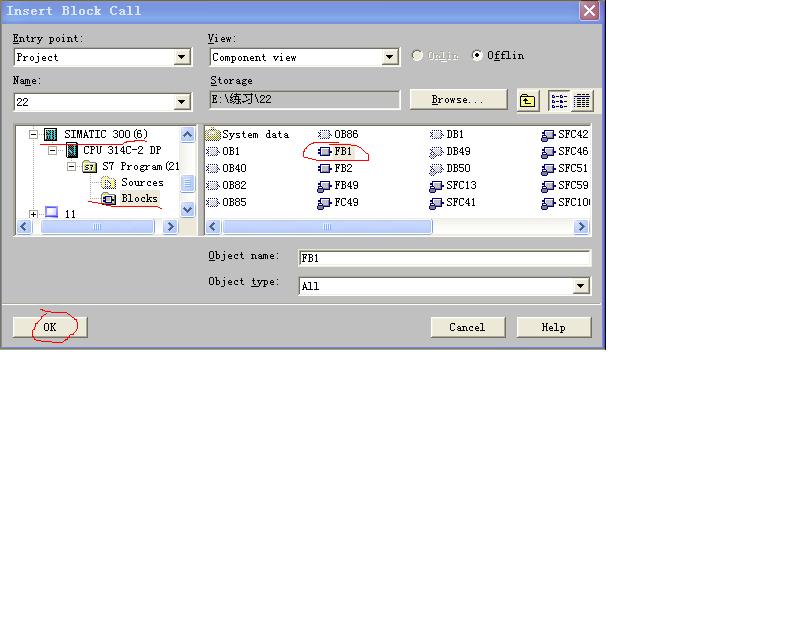Select CPU 314C-2 DP in tree
Screen dimensions: 806x633
click(114, 150)
